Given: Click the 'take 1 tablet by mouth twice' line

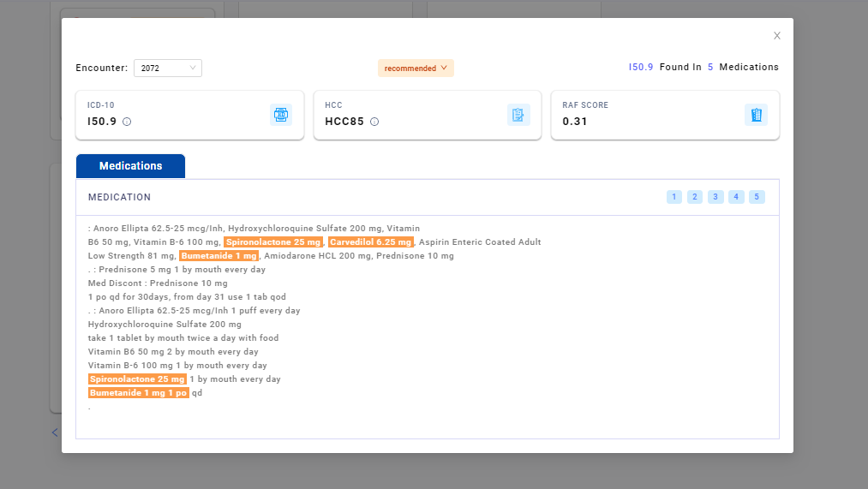Looking at the screenshot, I should click(x=183, y=338).
